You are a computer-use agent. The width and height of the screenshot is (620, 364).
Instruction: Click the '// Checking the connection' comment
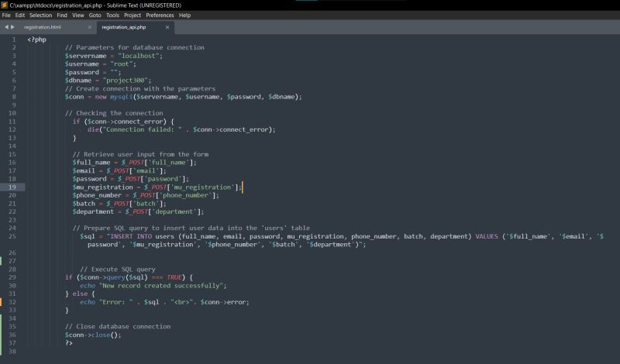pyautogui.click(x=114, y=113)
